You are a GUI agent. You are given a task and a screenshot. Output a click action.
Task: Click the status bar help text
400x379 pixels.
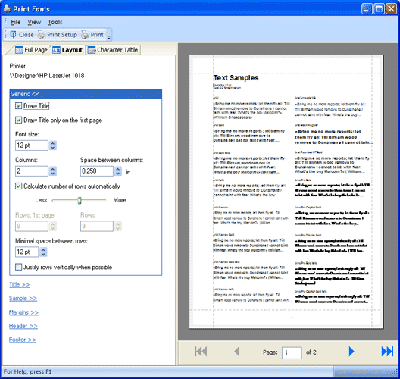pyautogui.click(x=27, y=371)
